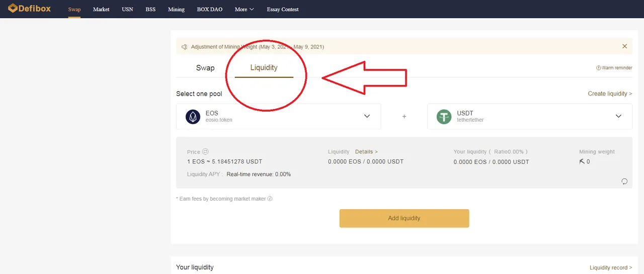Click the USDT Tether logo
The image size is (644, 274).
pyautogui.click(x=444, y=117)
